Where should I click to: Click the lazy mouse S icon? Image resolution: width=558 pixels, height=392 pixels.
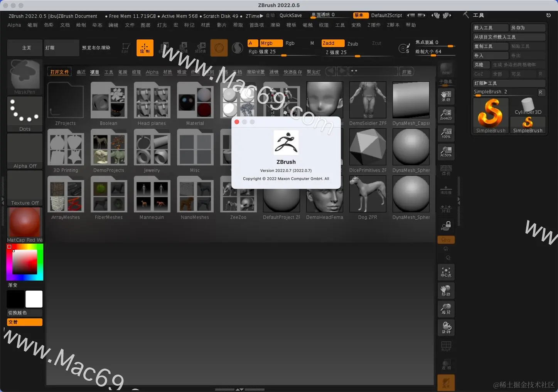(x=404, y=48)
